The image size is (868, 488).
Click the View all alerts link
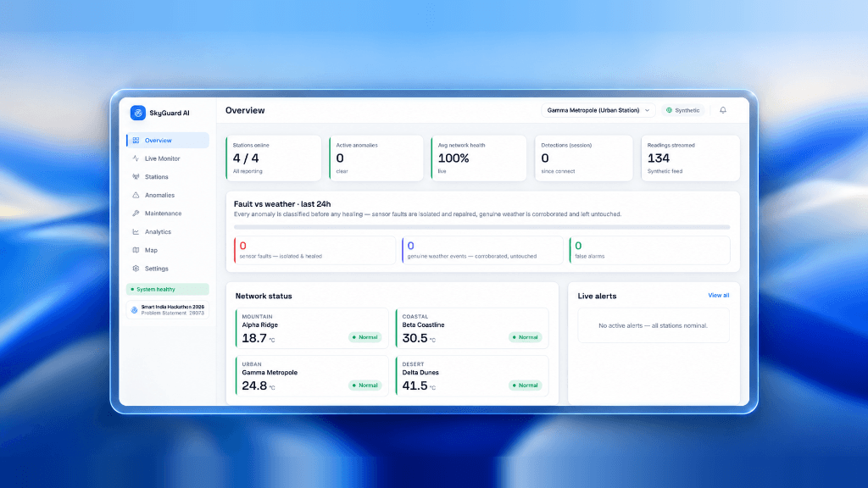click(x=719, y=295)
